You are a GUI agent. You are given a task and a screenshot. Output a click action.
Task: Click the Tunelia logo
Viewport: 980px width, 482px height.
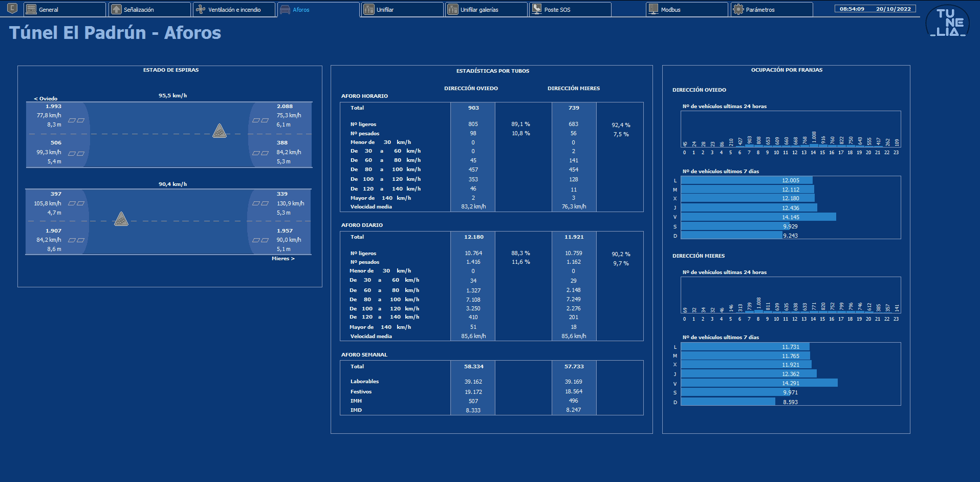pyautogui.click(x=948, y=22)
